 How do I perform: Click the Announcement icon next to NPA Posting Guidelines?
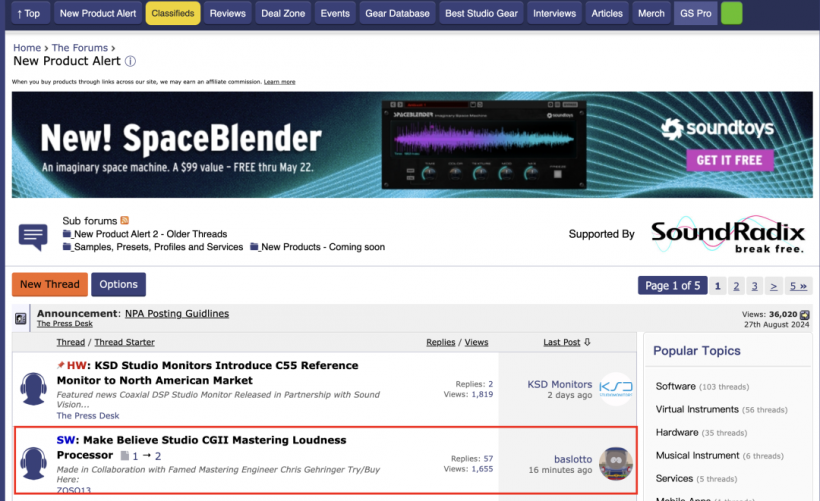[x=20, y=318]
